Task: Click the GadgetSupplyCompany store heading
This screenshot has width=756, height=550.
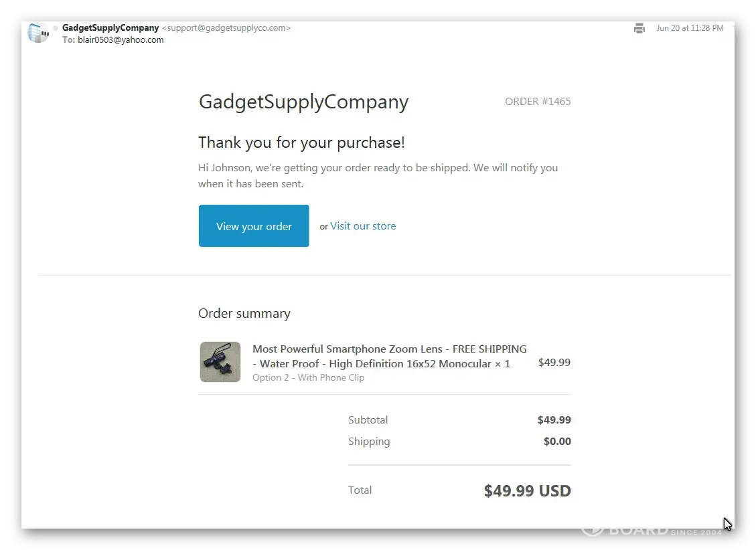Action: (303, 102)
